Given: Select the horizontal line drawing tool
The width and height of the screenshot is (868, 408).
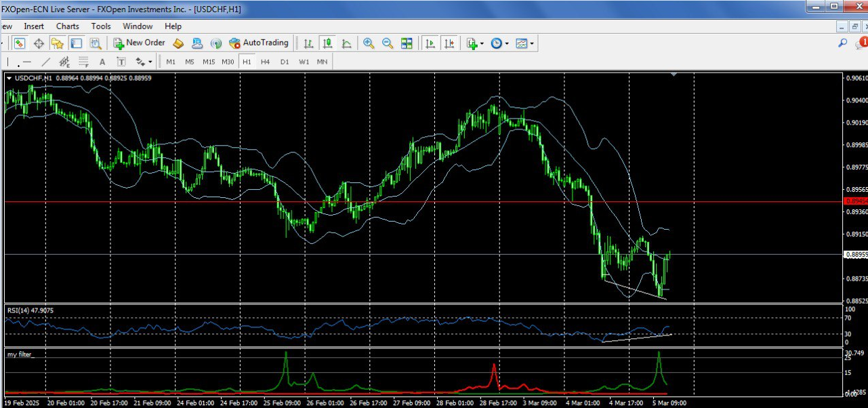Looking at the screenshot, I should (27, 62).
